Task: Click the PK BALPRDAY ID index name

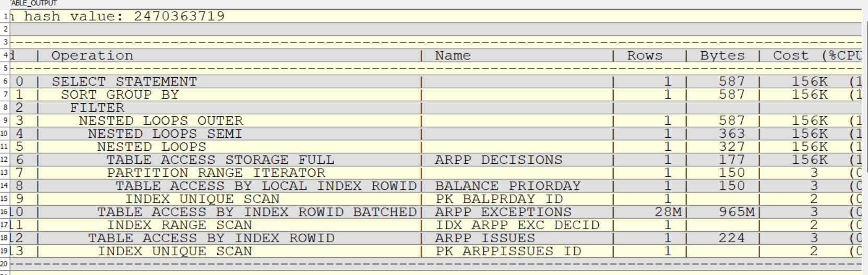Action: click(499, 199)
